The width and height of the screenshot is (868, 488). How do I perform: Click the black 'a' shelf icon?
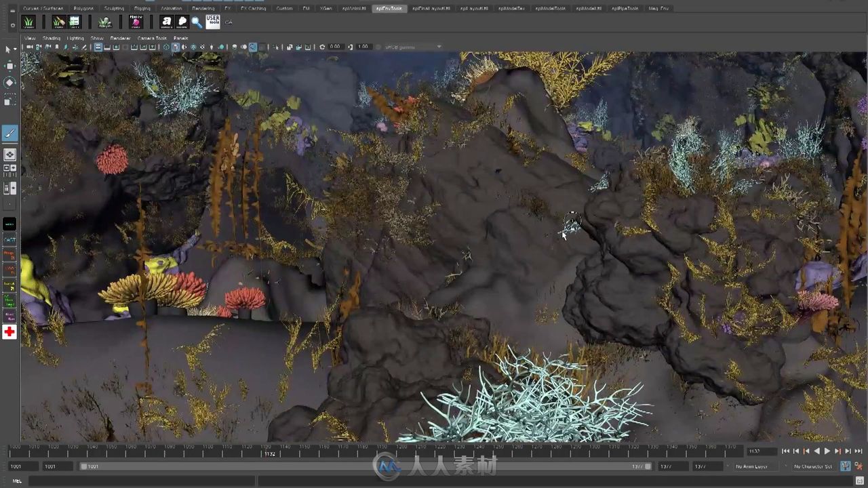[166, 22]
